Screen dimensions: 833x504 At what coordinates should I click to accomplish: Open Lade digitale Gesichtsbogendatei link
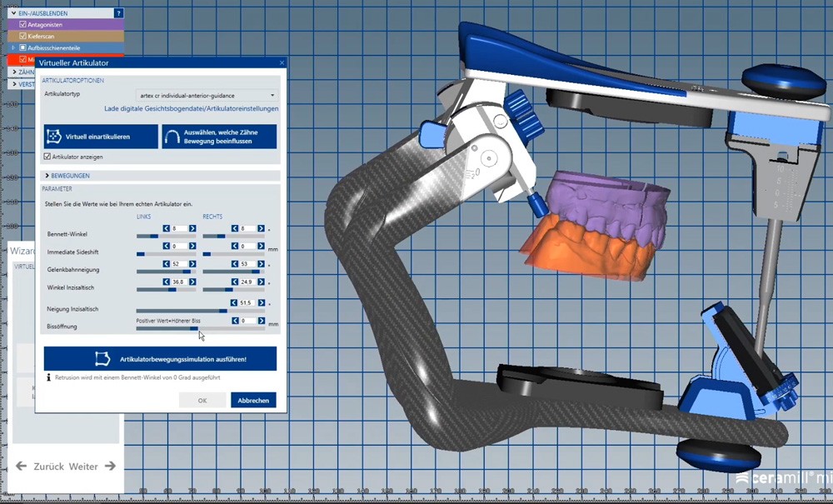pyautogui.click(x=191, y=109)
